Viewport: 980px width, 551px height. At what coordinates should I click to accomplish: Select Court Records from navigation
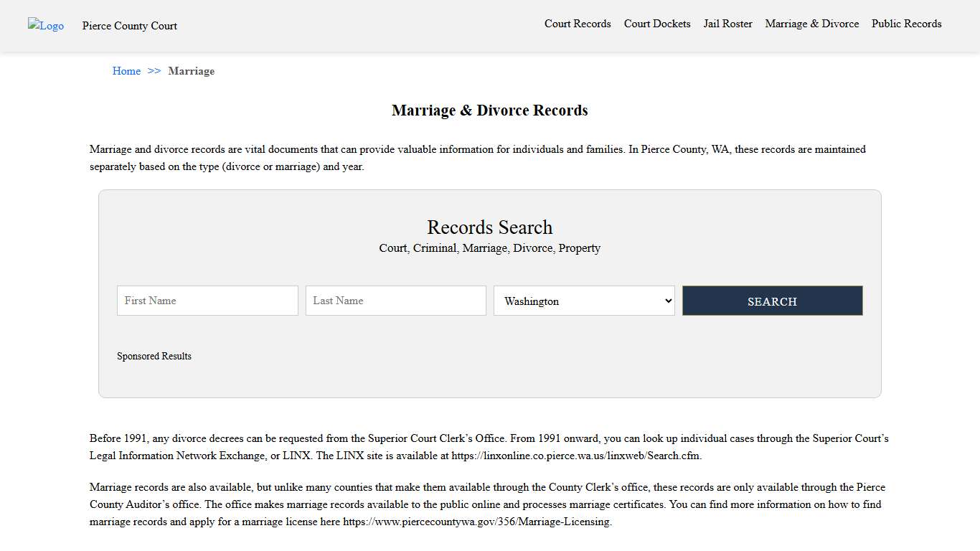pos(578,24)
